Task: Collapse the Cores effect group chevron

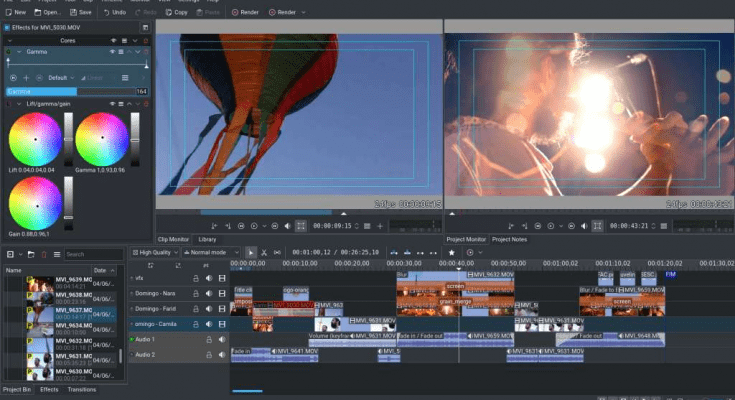Action: pos(10,41)
